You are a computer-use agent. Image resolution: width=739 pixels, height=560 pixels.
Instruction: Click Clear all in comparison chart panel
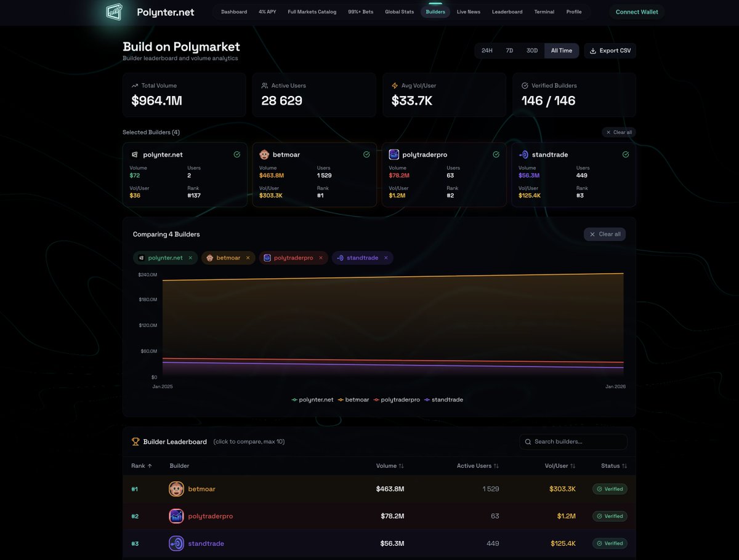[605, 234]
